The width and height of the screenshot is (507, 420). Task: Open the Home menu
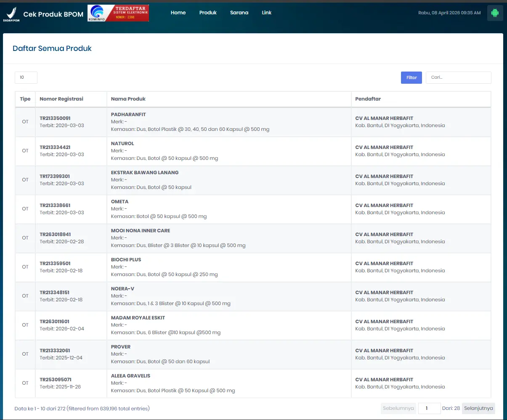pos(178,13)
